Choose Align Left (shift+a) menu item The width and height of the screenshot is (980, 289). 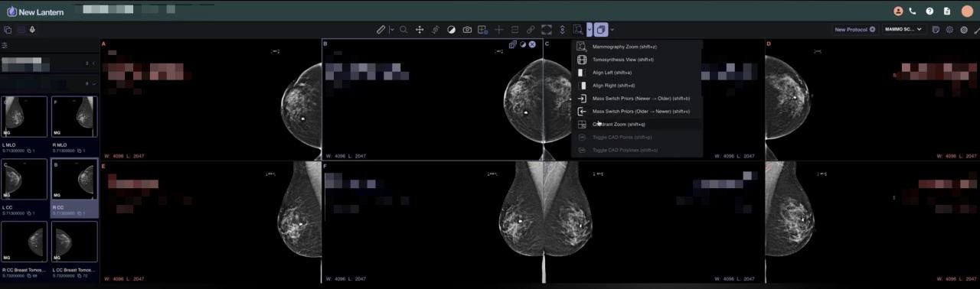[x=636, y=73]
